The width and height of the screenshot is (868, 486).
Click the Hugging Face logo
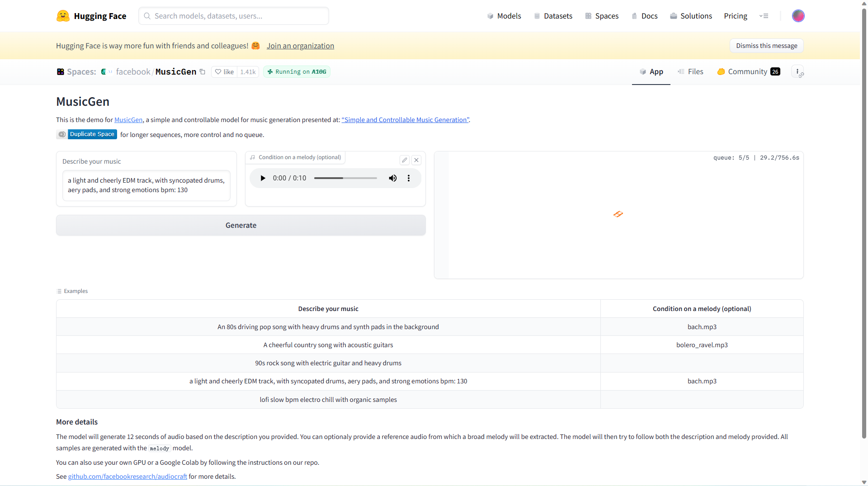point(91,16)
